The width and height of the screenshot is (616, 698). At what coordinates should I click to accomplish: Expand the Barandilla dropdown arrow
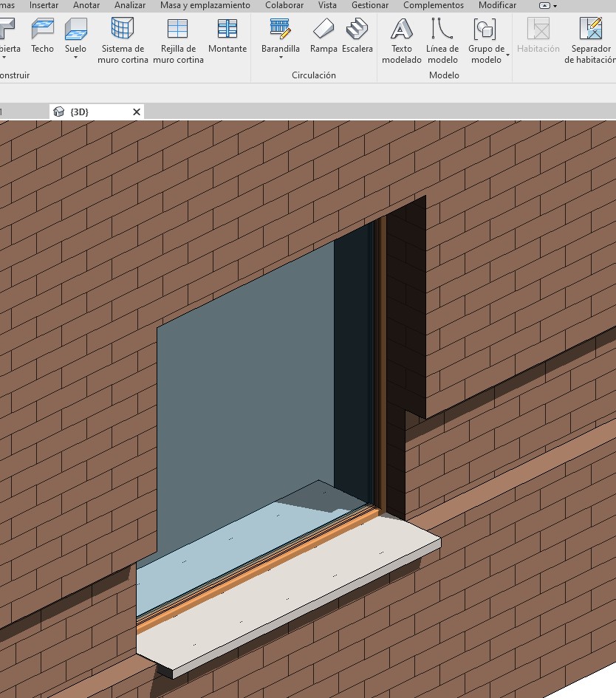click(x=281, y=58)
